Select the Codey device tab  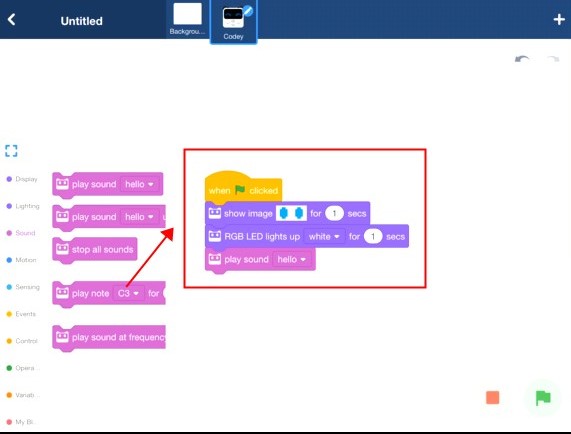click(233, 22)
